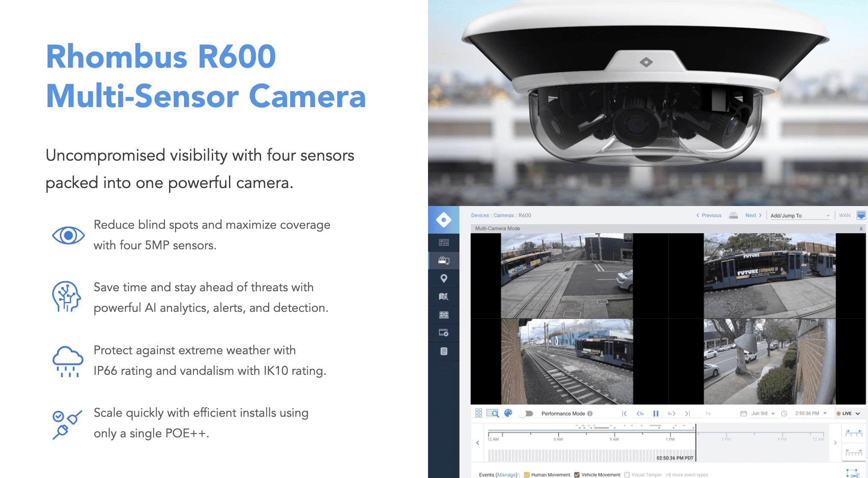
Task: Open the calendar icon next to Jun 3rd
Action: click(x=743, y=413)
